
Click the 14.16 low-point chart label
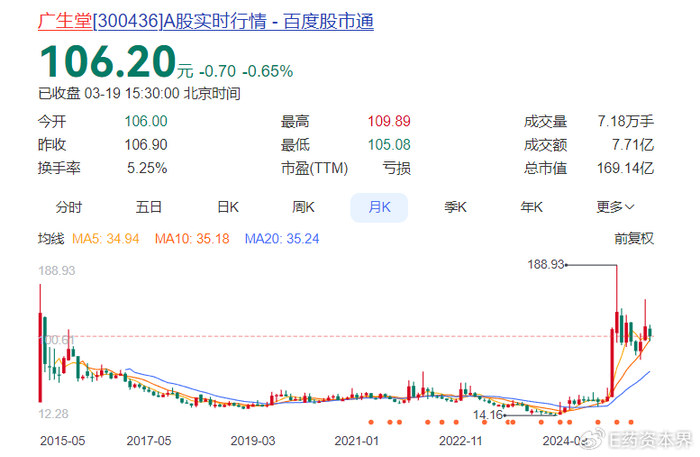[488, 415]
